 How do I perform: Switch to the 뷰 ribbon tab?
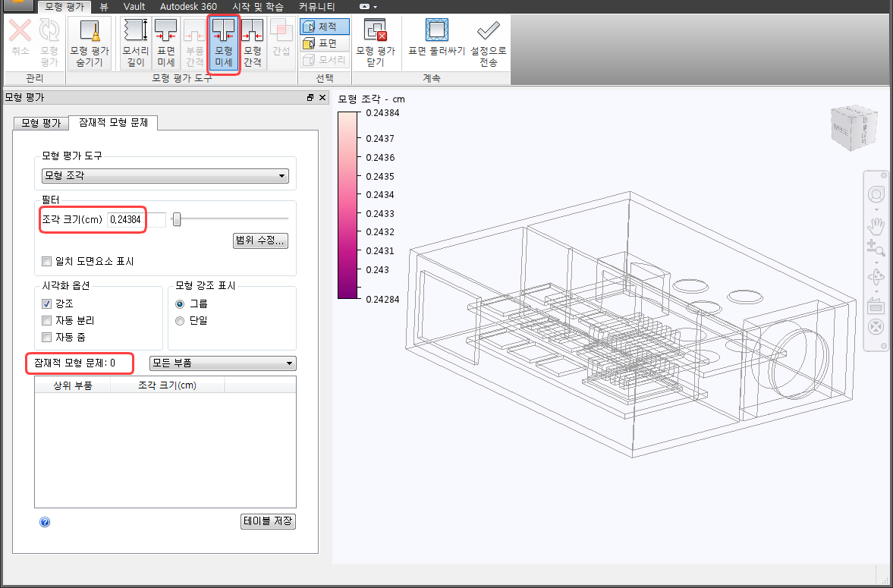click(104, 7)
